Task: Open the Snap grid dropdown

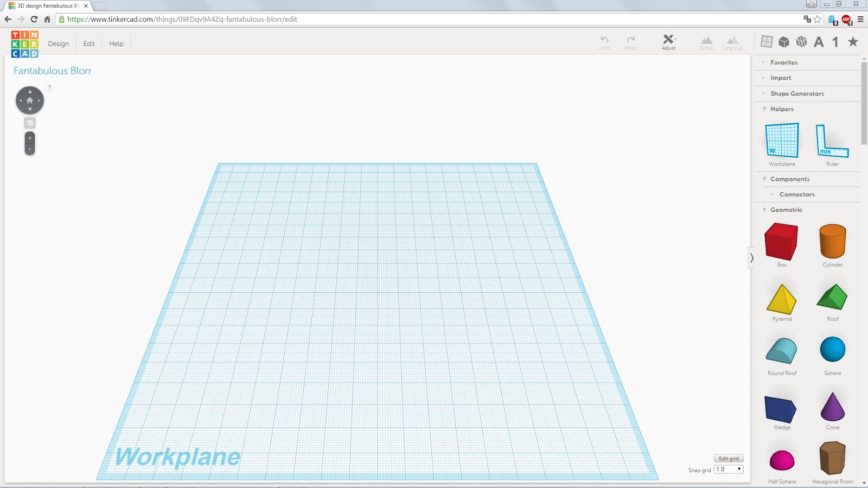Action: click(729, 470)
